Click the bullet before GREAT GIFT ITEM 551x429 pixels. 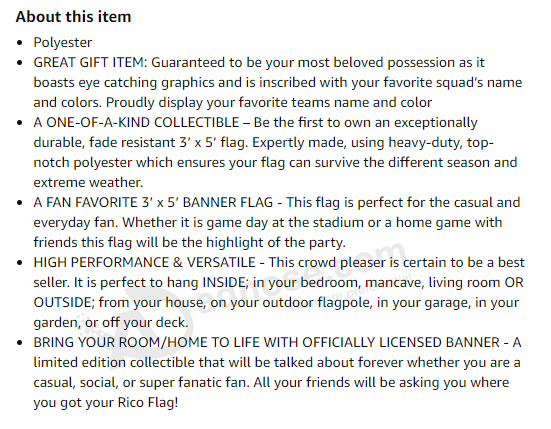point(20,63)
